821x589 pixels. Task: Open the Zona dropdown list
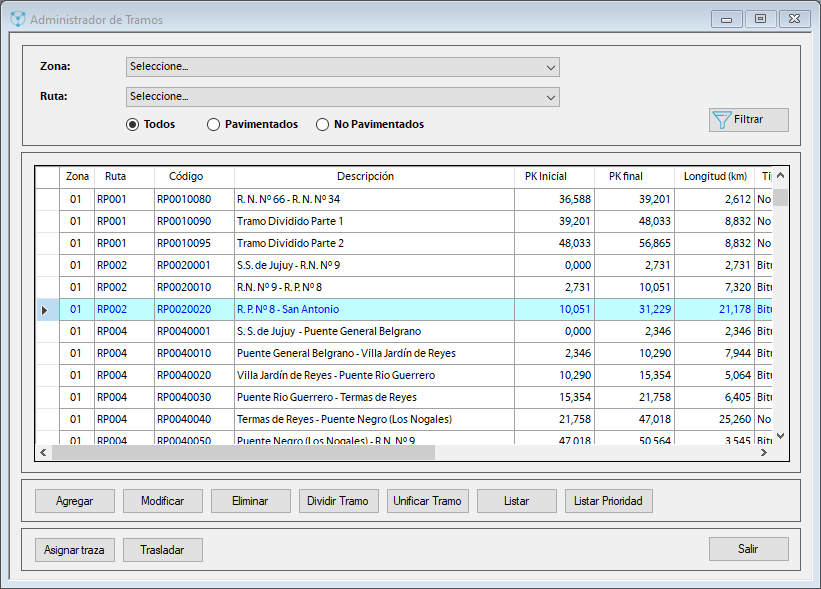tap(342, 67)
